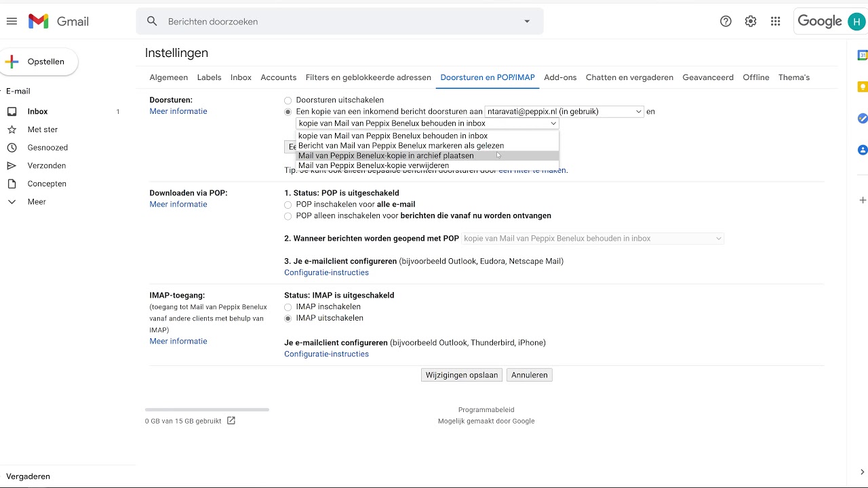Select Doorsturen uitschakelen radio button
Viewport: 868px width, 488px height.
click(288, 100)
